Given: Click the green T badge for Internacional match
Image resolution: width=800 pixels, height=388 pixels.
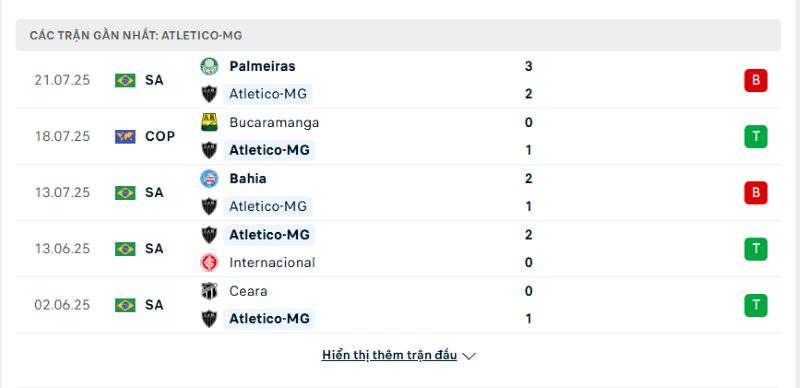Looking at the screenshot, I should click(756, 249).
